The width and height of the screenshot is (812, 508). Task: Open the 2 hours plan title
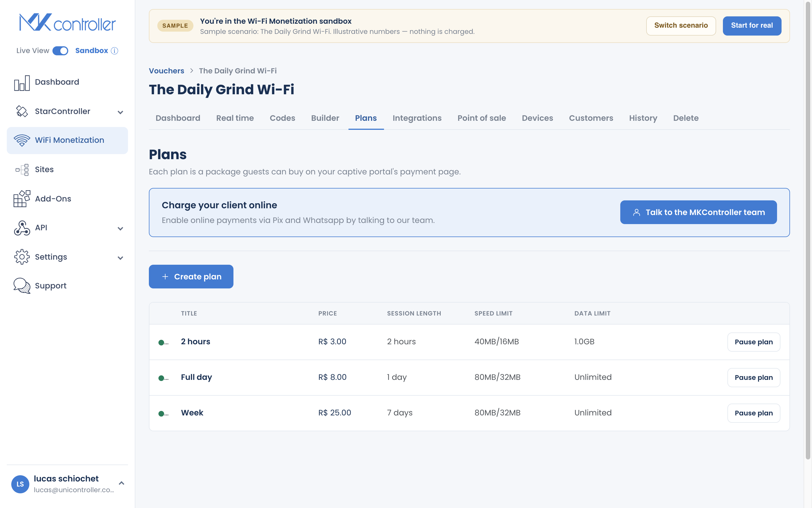tap(196, 342)
